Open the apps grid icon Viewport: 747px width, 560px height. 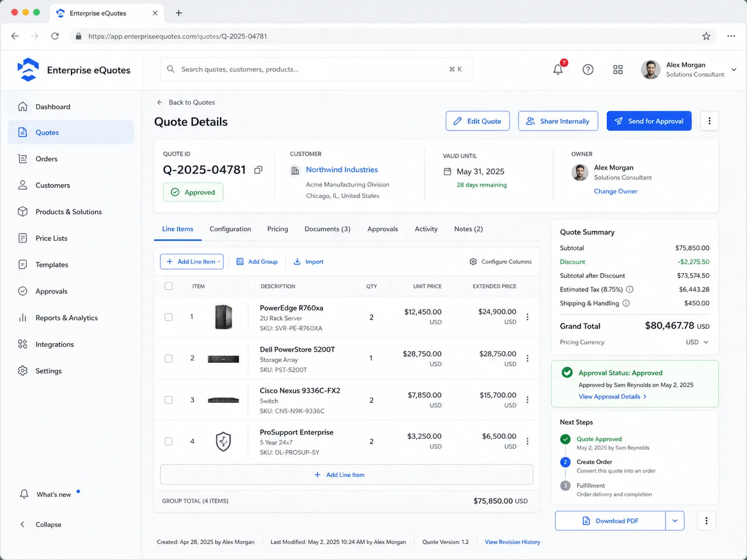click(x=618, y=70)
